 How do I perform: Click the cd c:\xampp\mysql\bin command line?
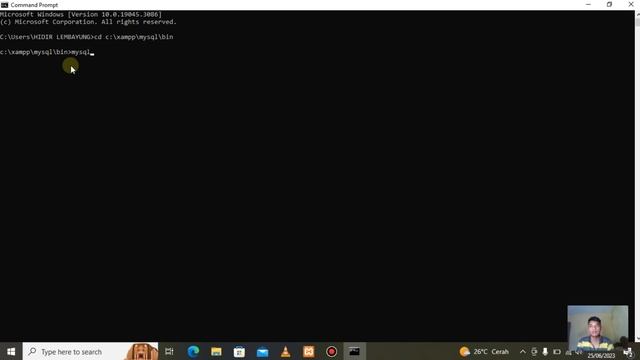133,37
